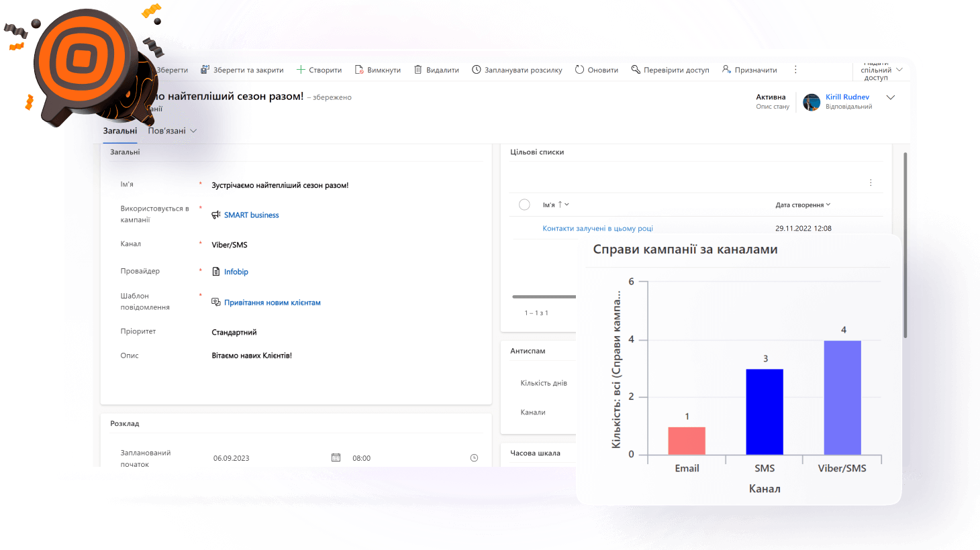Click the Schedule mailing clock icon
The width and height of the screenshot is (980, 550).
[477, 70]
